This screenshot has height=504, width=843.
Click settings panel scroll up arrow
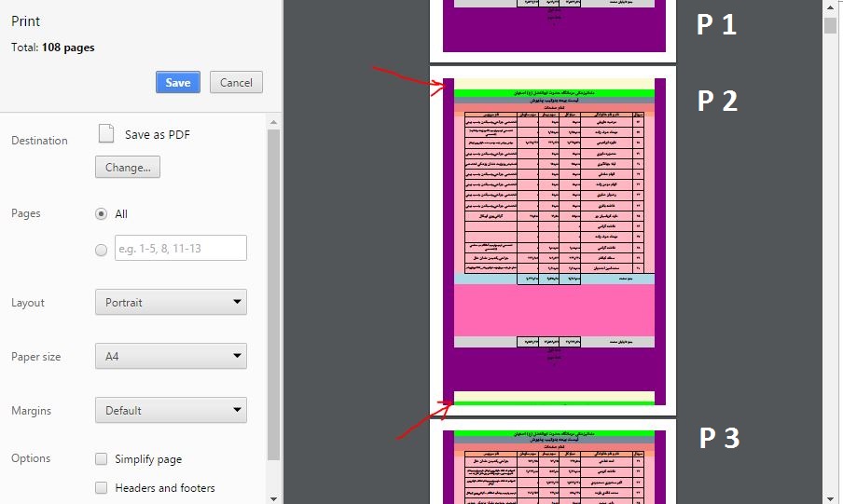(273, 122)
